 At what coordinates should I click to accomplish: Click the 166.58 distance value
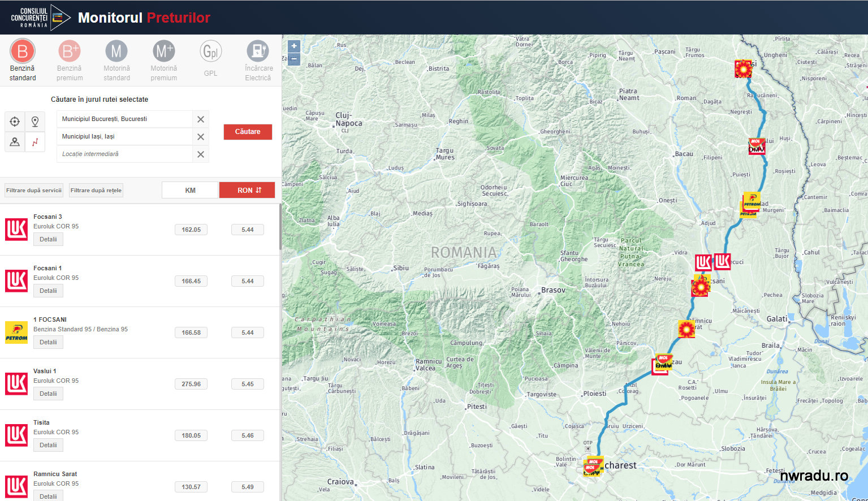191,332
